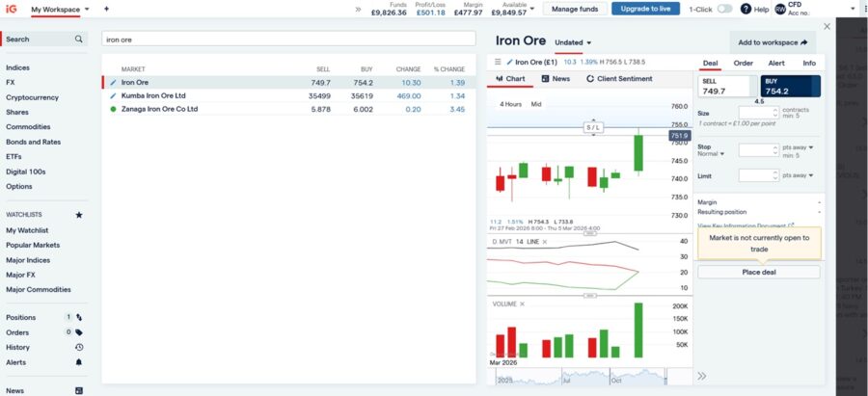
Task: Open Limit pts away units dropdown
Action: pos(798,175)
